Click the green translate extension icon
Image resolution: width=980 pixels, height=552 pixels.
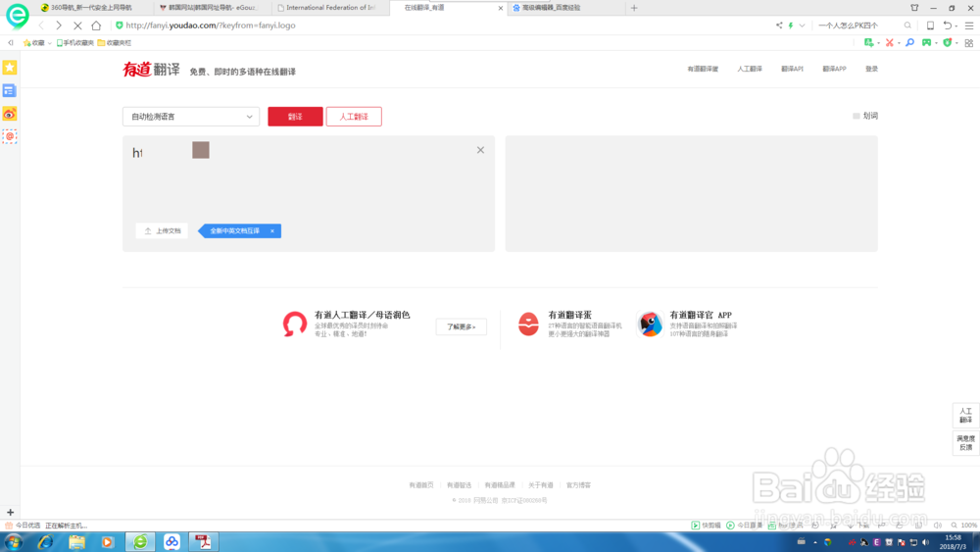tap(868, 42)
